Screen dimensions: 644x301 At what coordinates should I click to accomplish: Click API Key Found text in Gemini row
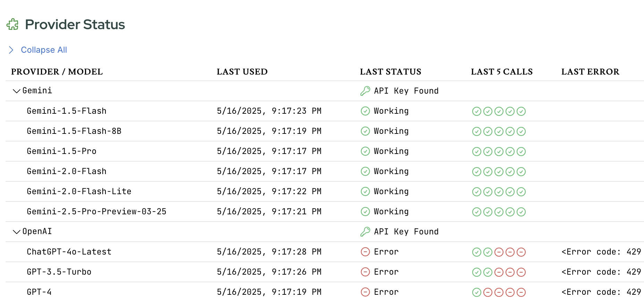pyautogui.click(x=406, y=91)
